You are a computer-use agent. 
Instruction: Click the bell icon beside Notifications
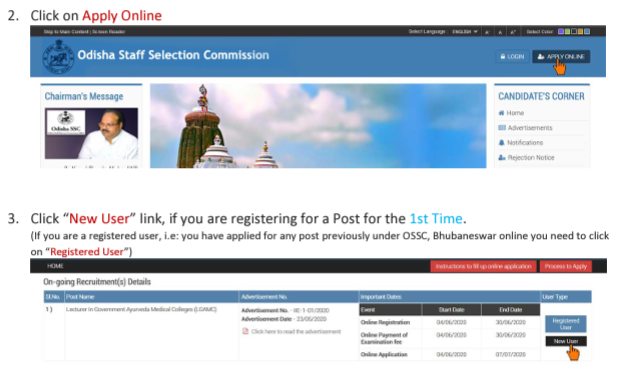point(501,142)
